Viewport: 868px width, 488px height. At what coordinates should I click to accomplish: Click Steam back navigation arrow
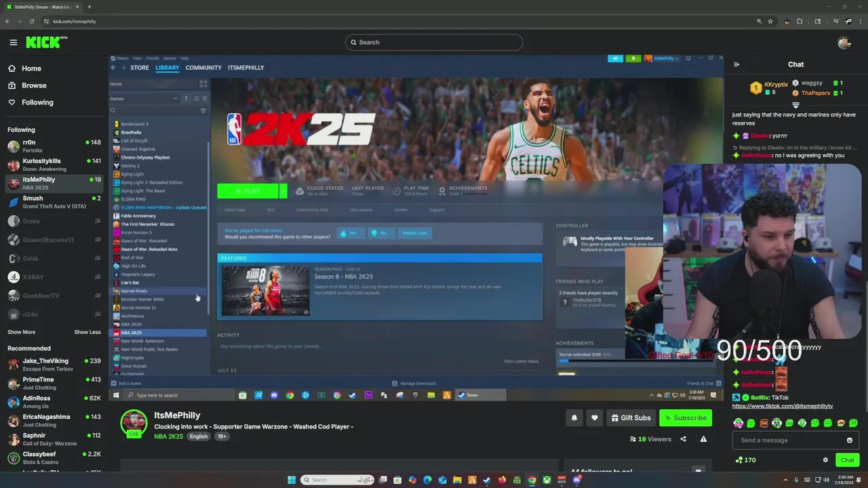click(x=113, y=68)
